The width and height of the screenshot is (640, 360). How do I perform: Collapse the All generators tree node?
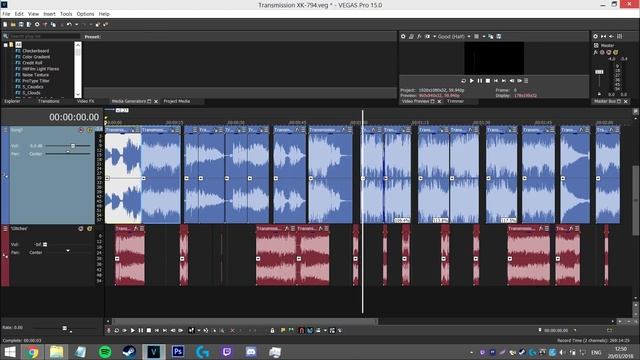click(x=6, y=45)
